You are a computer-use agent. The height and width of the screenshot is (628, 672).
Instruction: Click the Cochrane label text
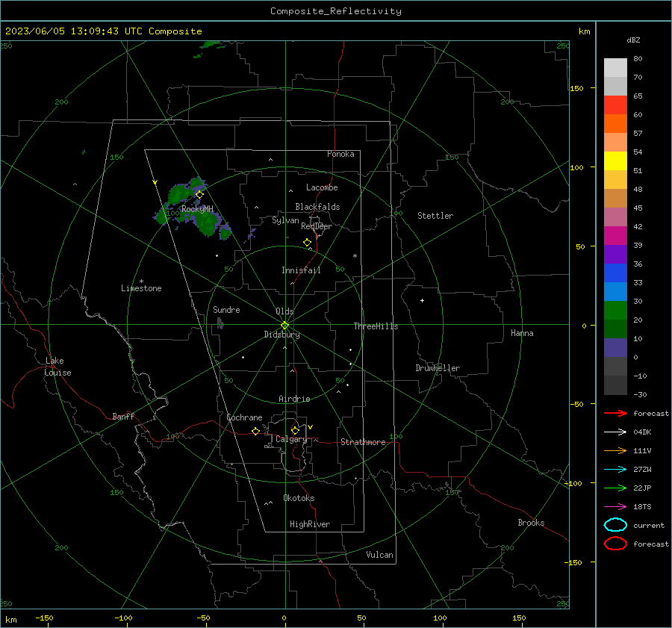point(244,417)
